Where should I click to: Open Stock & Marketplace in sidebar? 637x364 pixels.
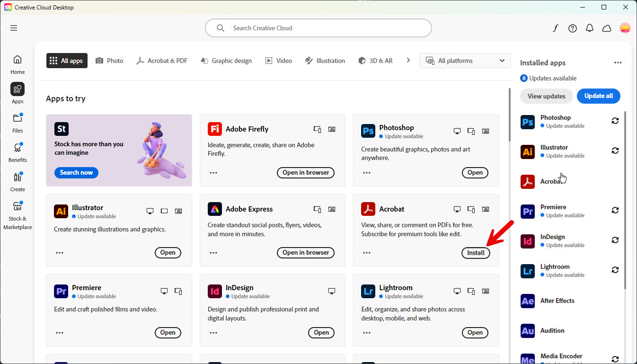[x=18, y=215]
